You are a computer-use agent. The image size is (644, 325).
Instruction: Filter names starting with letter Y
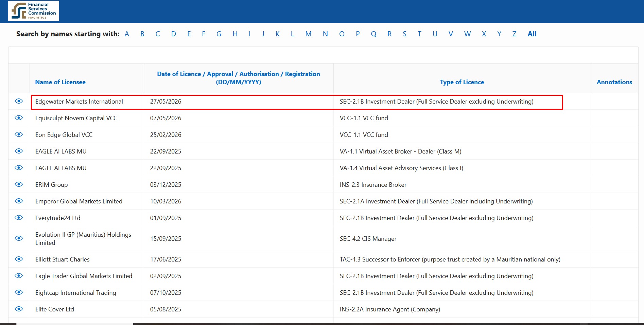(x=499, y=34)
